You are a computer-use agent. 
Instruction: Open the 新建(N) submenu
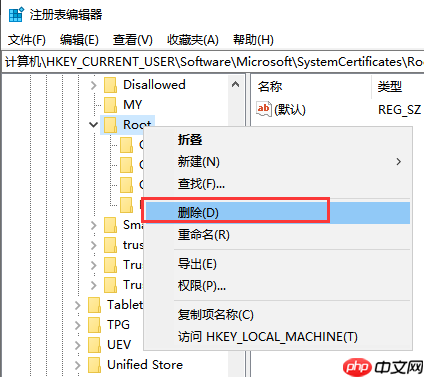[x=278, y=162]
